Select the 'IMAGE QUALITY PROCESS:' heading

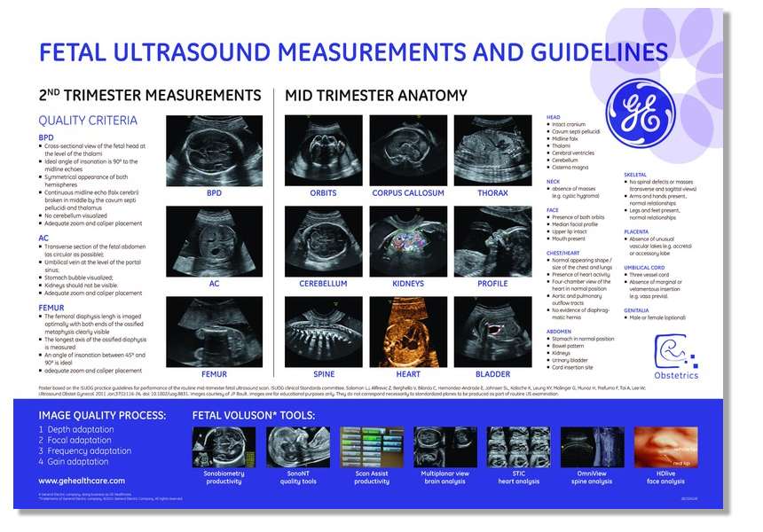coord(102,415)
